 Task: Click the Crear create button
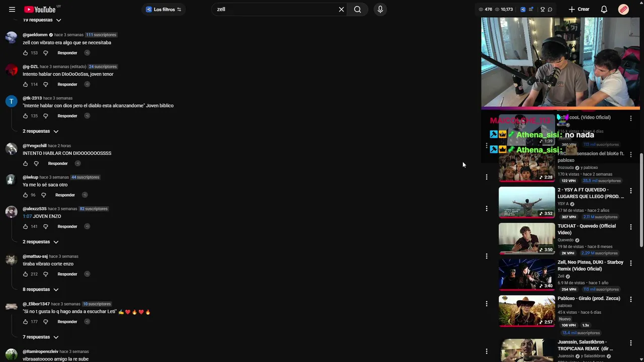(579, 10)
